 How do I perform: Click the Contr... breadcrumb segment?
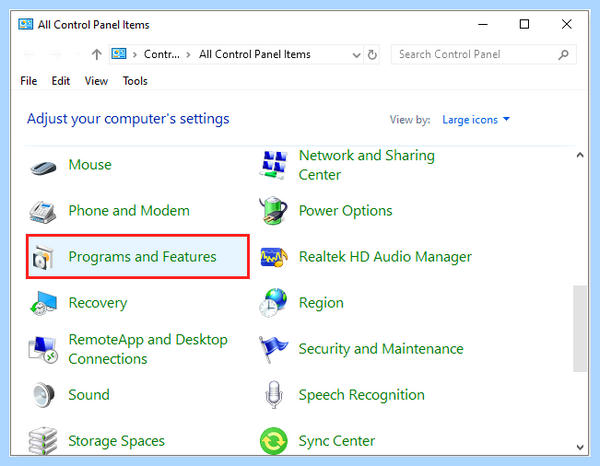click(x=161, y=54)
